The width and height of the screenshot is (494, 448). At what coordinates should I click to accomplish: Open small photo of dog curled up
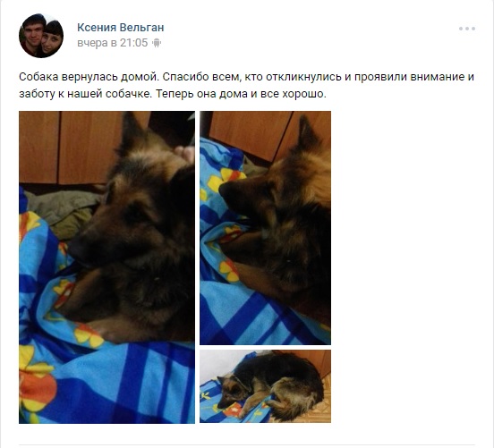coord(265,386)
